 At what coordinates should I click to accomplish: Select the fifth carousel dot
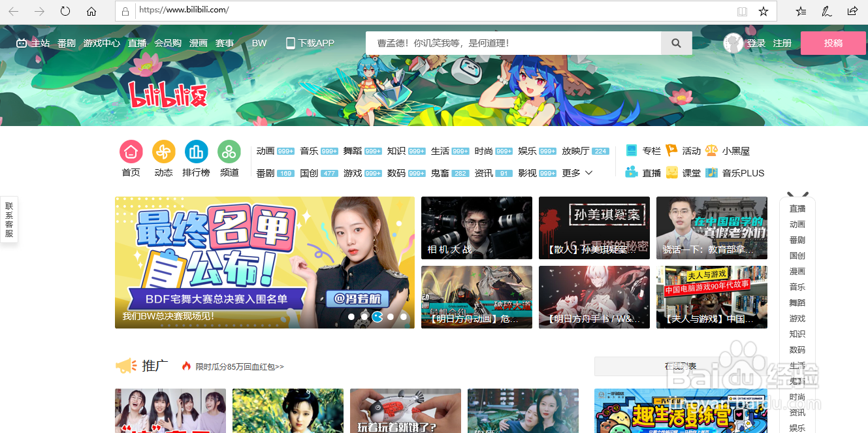(x=404, y=317)
